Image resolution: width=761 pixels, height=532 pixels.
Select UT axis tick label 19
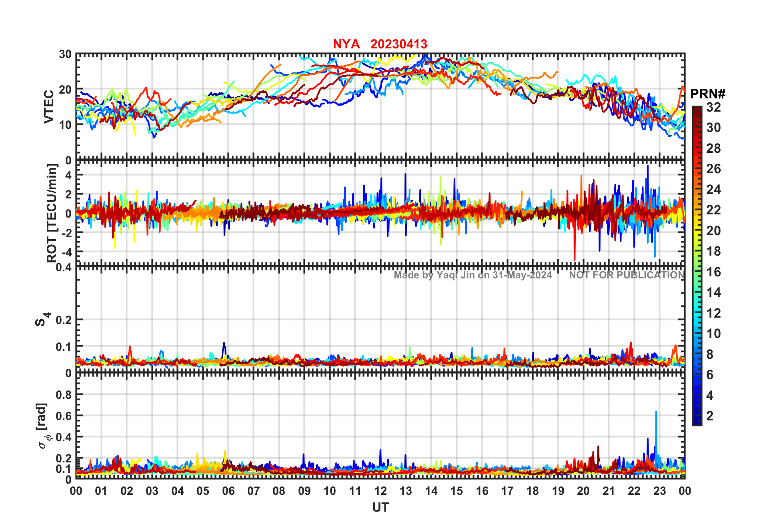click(x=558, y=491)
